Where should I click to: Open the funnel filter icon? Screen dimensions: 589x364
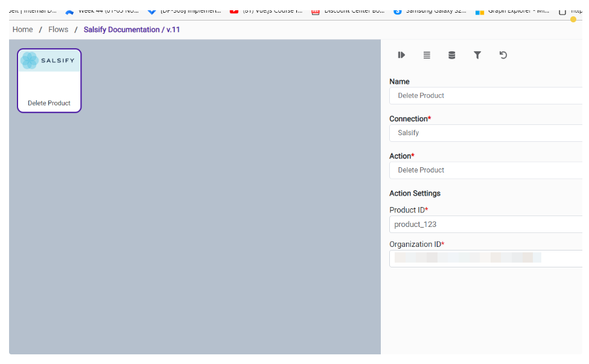(477, 55)
